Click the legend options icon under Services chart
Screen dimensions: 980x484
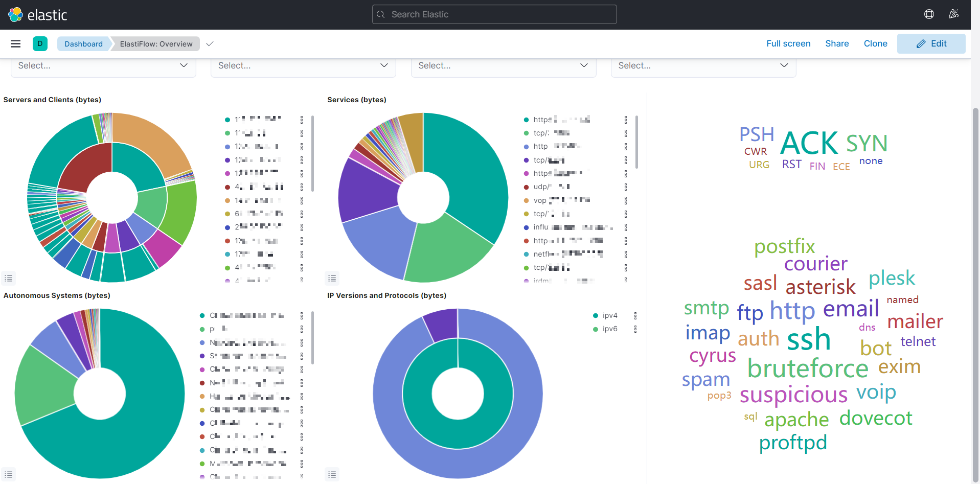point(332,278)
